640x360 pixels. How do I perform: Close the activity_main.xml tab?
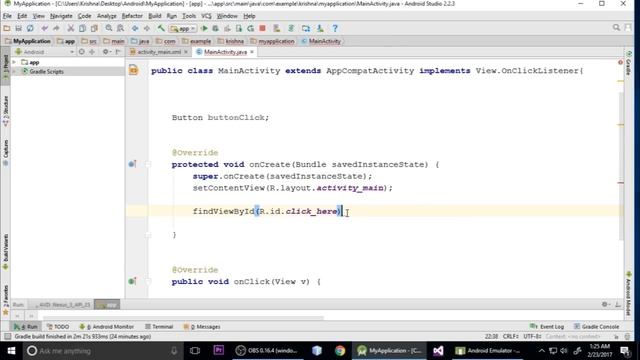[x=186, y=52]
